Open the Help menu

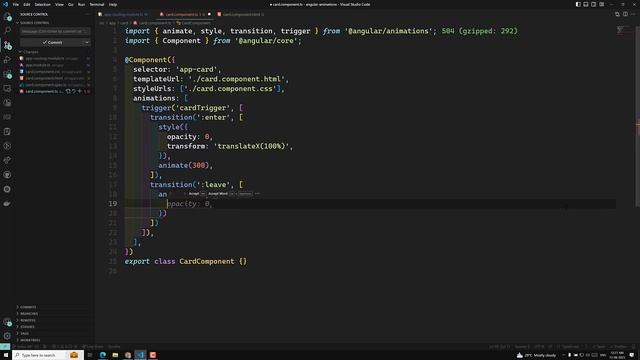113,4
